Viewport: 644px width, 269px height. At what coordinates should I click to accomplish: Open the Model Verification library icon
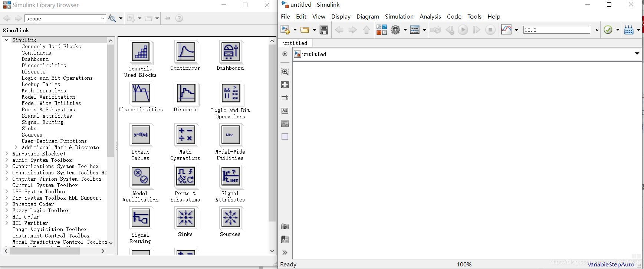[141, 177]
